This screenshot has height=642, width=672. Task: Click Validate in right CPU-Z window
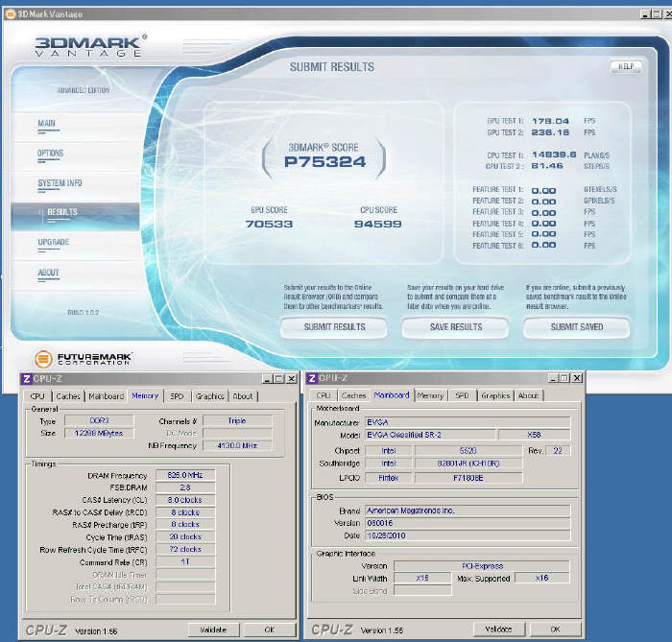[x=498, y=629]
